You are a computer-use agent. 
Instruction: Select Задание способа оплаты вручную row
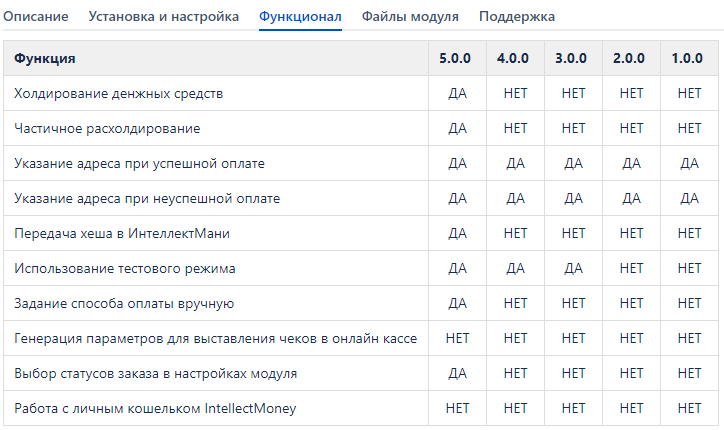click(124, 304)
